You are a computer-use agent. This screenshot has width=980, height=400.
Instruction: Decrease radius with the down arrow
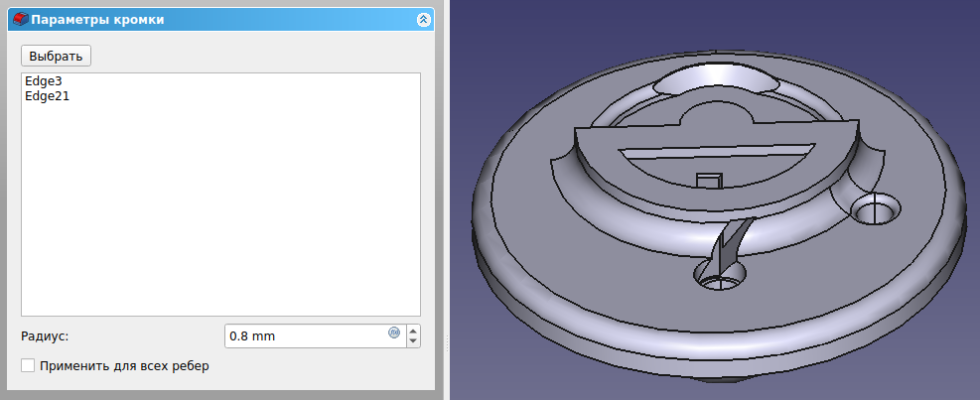point(413,341)
